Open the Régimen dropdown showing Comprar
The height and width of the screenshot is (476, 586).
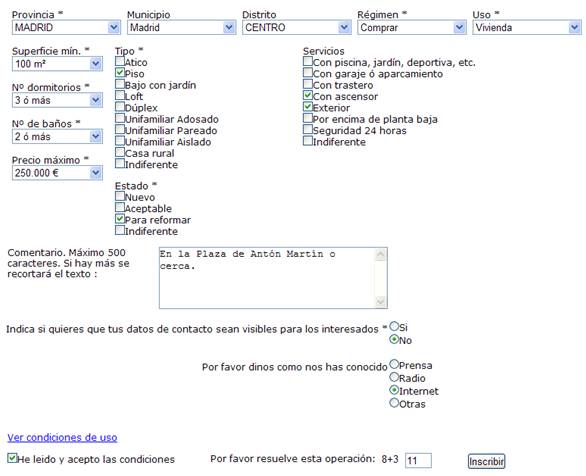point(411,28)
